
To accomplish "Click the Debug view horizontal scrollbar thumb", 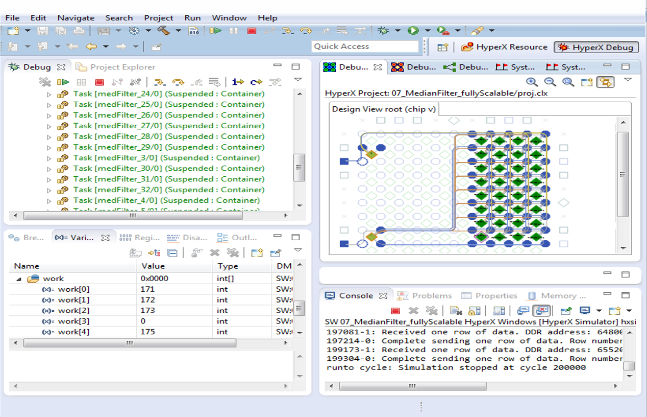I will point(133,215).
